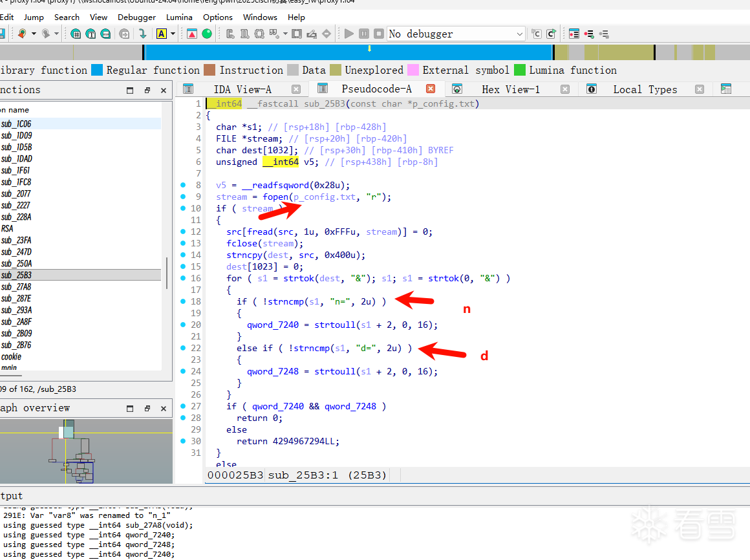Open the Options menu
The height and width of the screenshot is (560, 750).
218,17
